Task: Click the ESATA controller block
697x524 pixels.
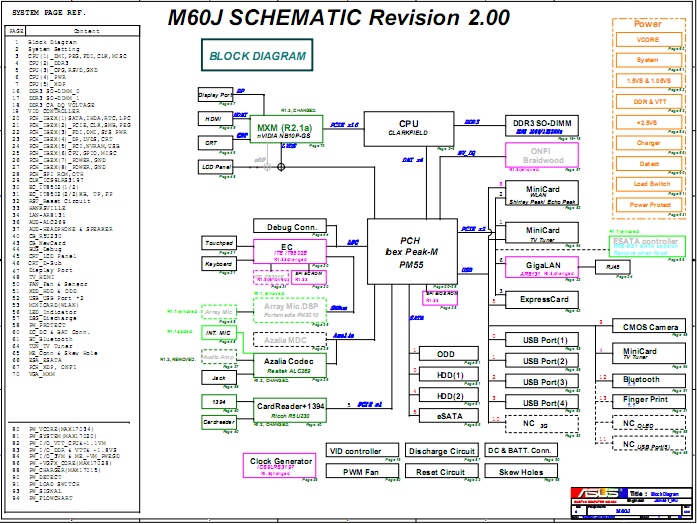Action: pos(647,247)
